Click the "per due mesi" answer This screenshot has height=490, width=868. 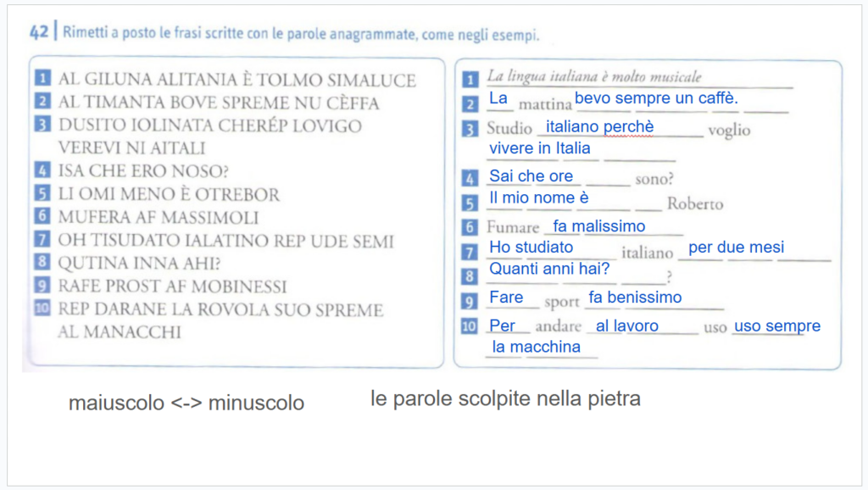[x=736, y=248]
